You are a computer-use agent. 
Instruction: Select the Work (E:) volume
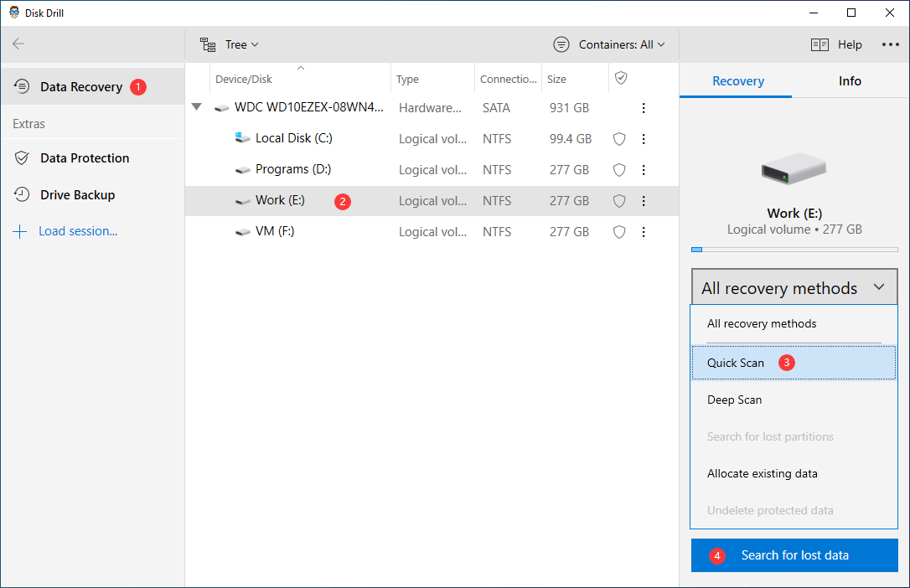pos(432,201)
